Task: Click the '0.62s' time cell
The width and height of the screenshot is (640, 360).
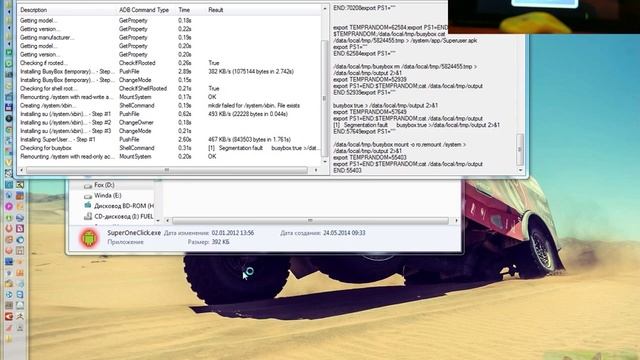Action: 184,114
